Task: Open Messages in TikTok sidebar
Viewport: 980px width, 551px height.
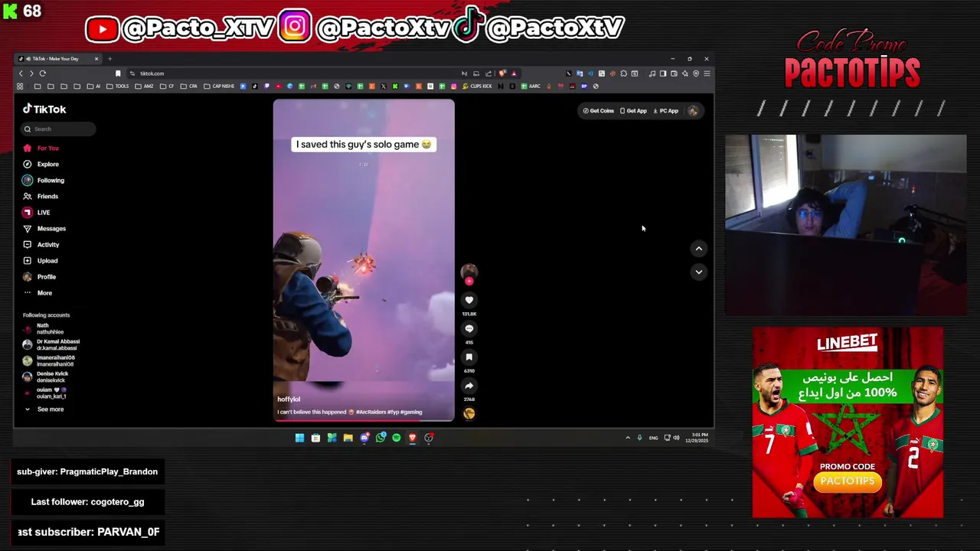Action: (44, 228)
